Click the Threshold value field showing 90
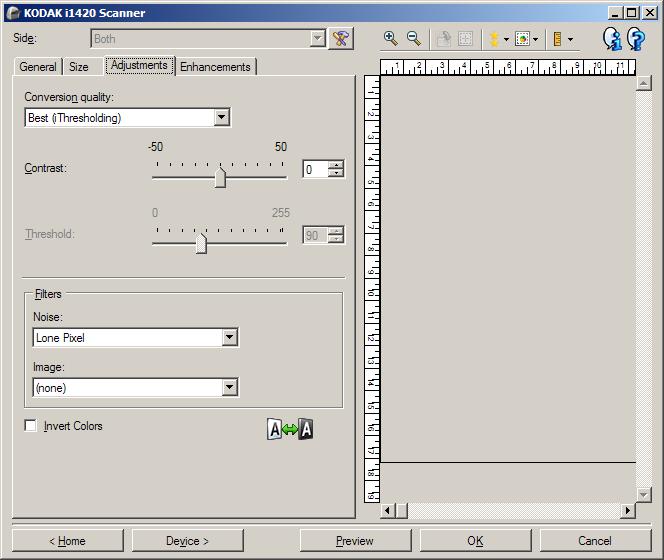Image resolution: width=664 pixels, height=560 pixels. coord(315,236)
